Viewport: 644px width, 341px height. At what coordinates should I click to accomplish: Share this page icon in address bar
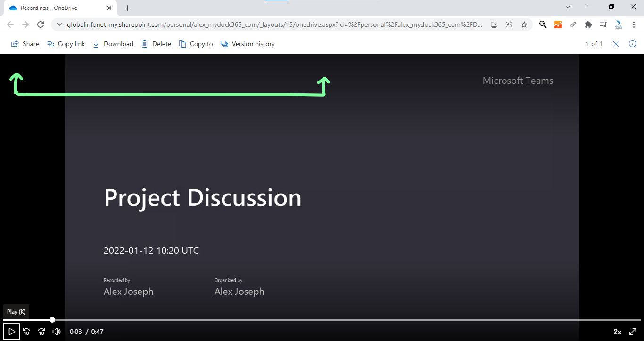click(x=509, y=24)
